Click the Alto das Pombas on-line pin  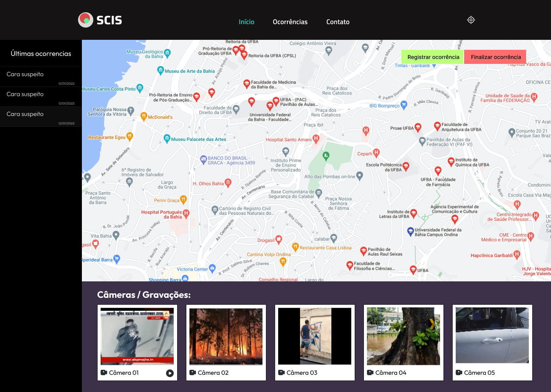tap(359, 176)
